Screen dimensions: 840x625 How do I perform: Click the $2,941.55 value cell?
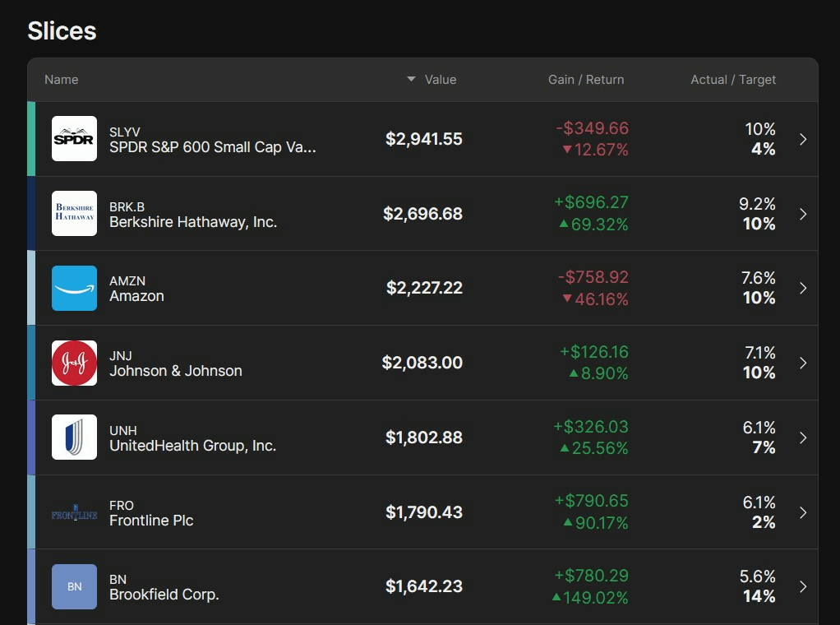(424, 139)
